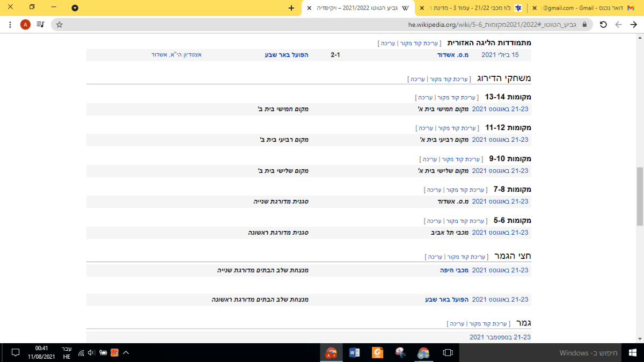The height and width of the screenshot is (362, 644).
Task: Click the page's vertical scrollbar thumb
Action: [640, 197]
